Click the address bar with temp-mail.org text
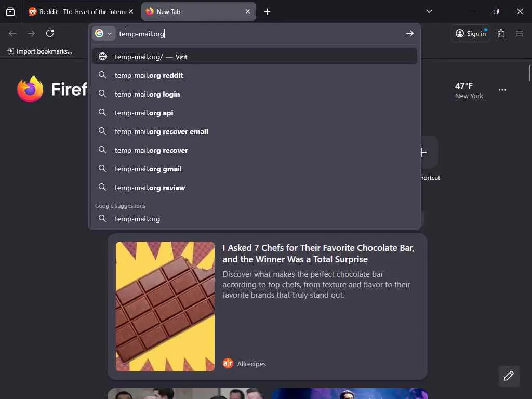532x399 pixels. click(260, 34)
